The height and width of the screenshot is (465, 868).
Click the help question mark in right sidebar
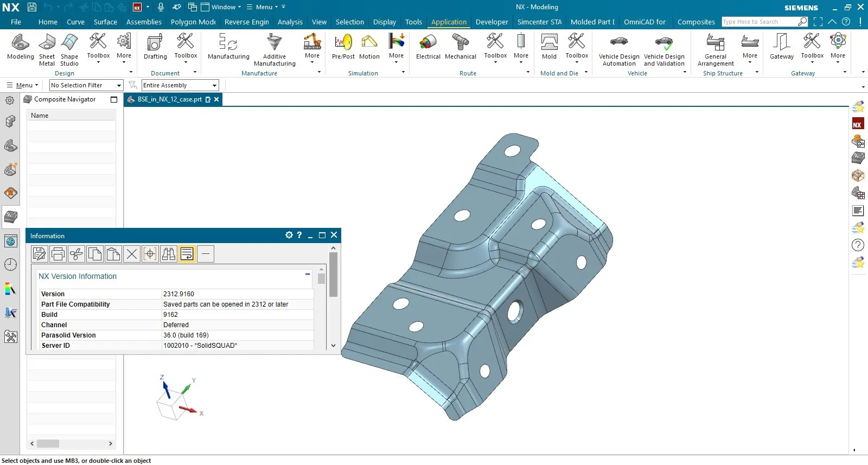pyautogui.click(x=858, y=245)
